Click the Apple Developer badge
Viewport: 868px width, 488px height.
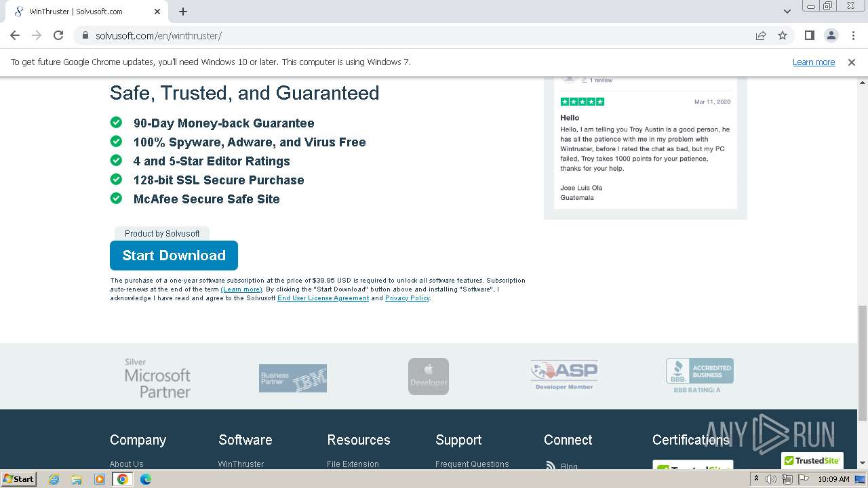pos(429,376)
